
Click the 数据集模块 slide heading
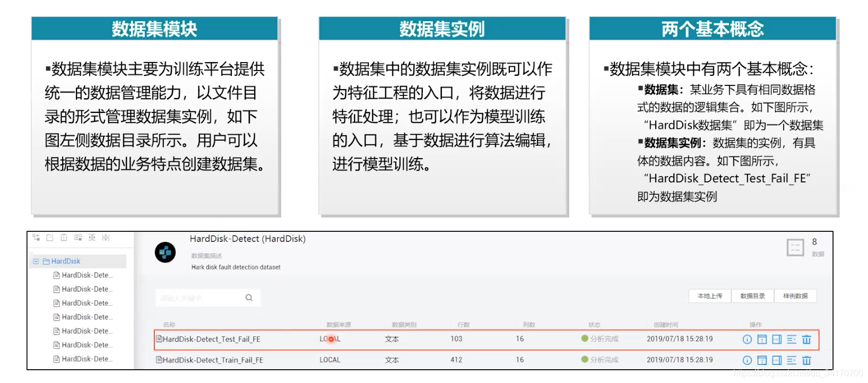point(154,29)
